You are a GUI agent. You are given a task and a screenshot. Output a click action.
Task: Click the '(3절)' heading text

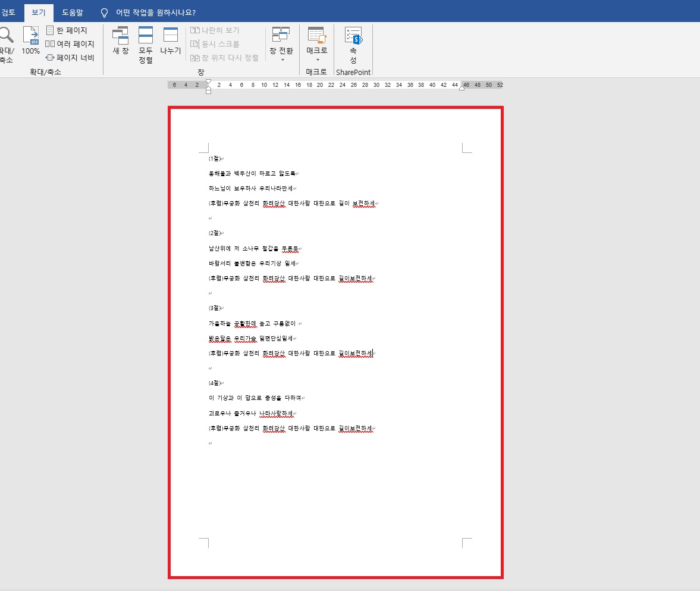click(215, 308)
